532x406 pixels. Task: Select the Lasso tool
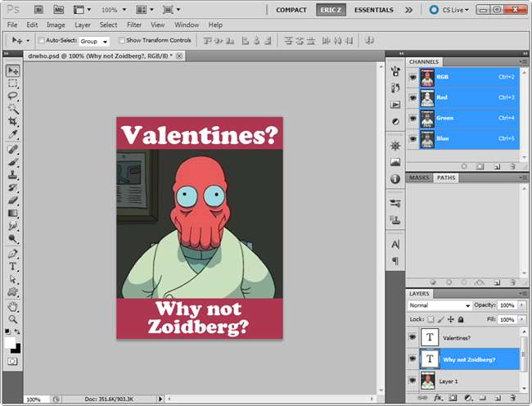click(13, 96)
